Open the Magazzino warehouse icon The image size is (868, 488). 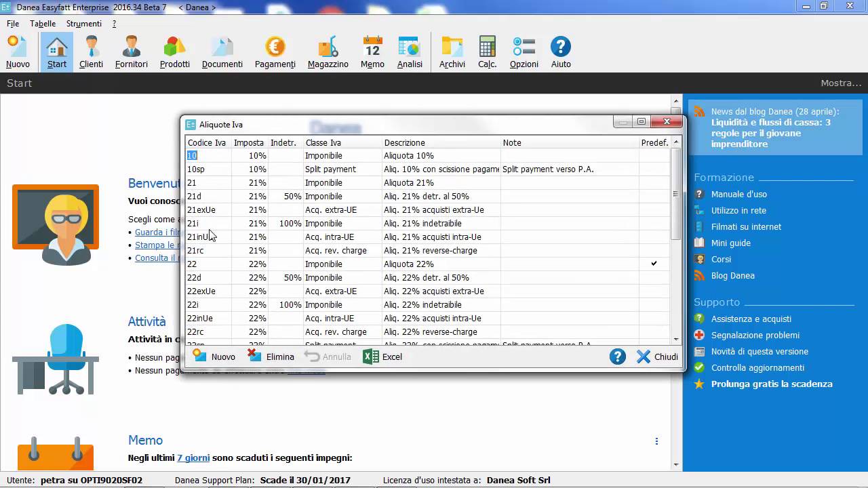click(x=328, y=52)
